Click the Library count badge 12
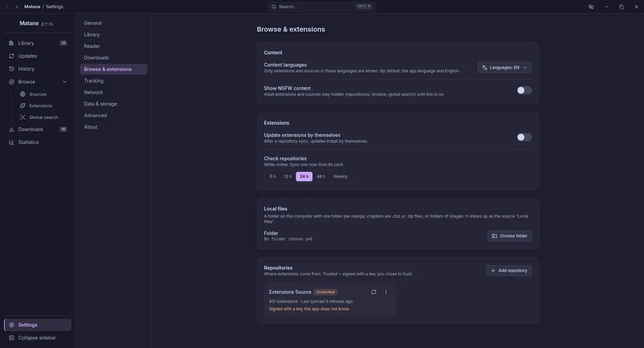This screenshot has width=644, height=348. pyautogui.click(x=63, y=43)
